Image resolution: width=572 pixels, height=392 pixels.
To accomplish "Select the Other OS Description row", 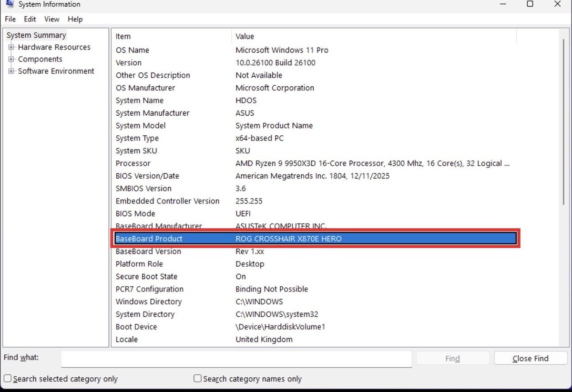I will [316, 75].
